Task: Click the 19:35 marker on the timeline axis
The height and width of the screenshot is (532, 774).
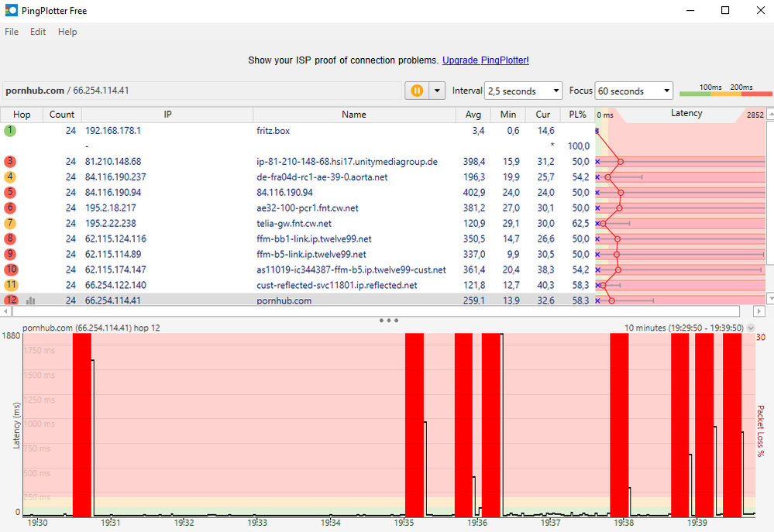Action: (404, 523)
